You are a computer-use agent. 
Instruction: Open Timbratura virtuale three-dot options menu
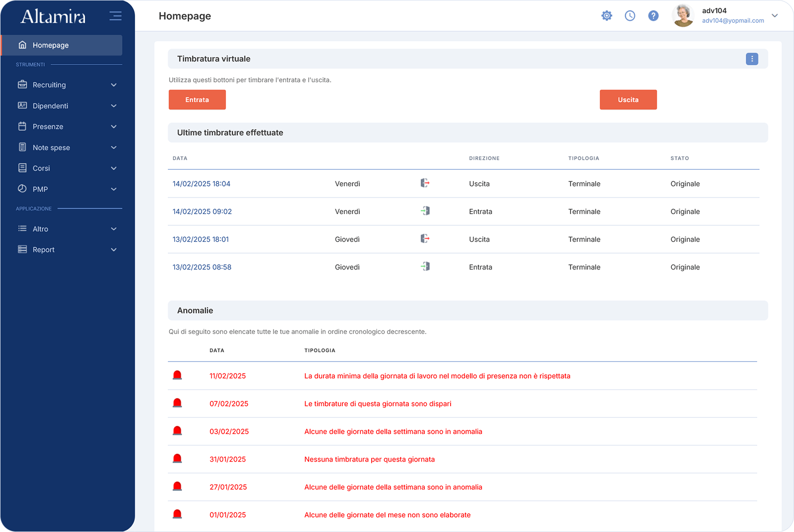752,59
